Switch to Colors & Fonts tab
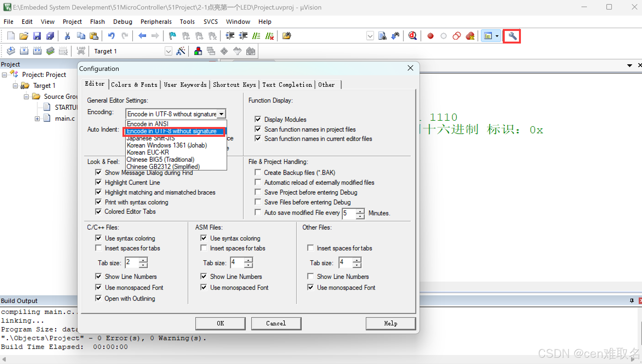Viewport: 642px width, 364px height. tap(134, 85)
